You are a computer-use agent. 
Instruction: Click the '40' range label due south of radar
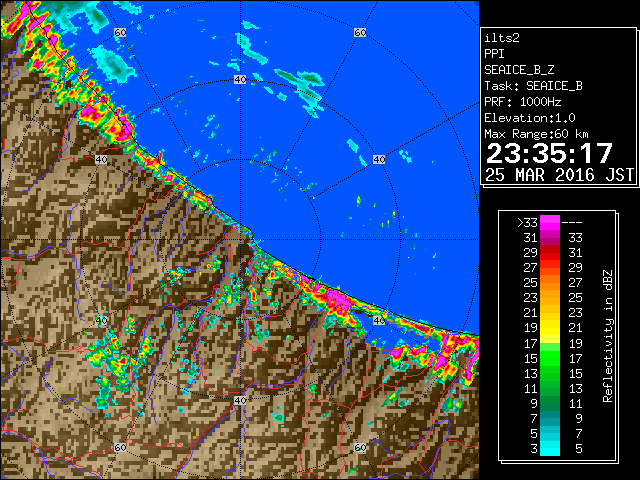click(x=240, y=400)
